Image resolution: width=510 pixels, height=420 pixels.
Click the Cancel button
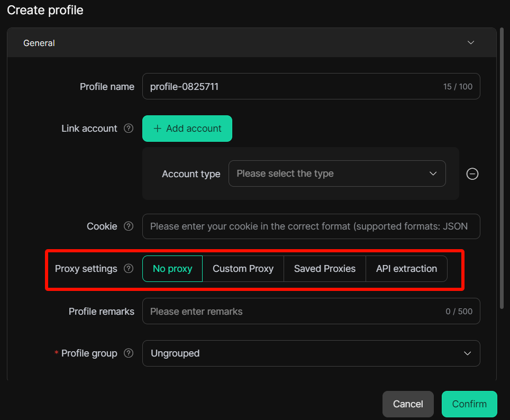click(408, 404)
